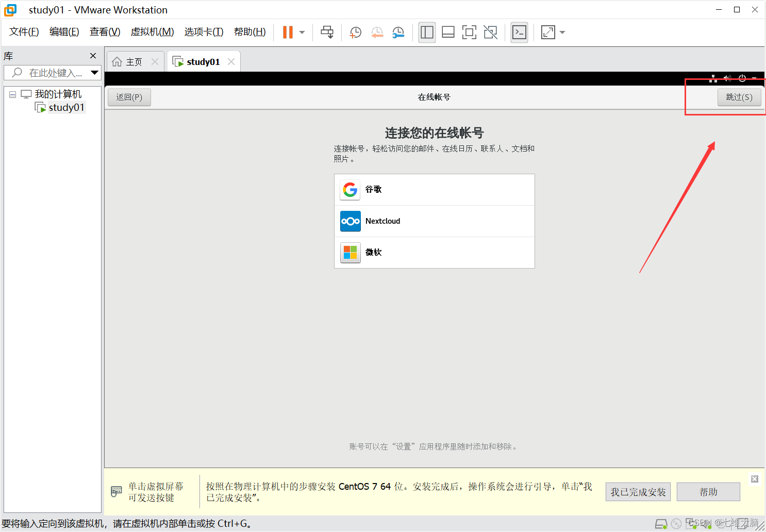Choose the Nextcloud account option
This screenshot has width=766, height=532.
click(x=435, y=221)
